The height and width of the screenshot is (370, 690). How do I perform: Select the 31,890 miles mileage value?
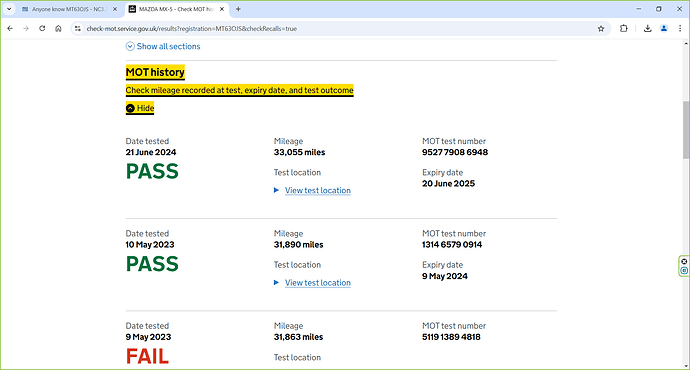coord(298,245)
